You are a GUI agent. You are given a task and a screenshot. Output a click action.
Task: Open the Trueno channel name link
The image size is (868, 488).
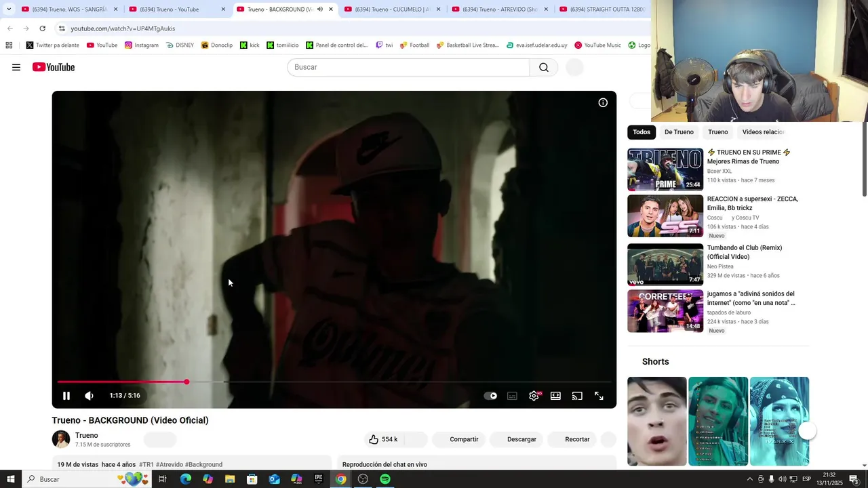pyautogui.click(x=87, y=435)
